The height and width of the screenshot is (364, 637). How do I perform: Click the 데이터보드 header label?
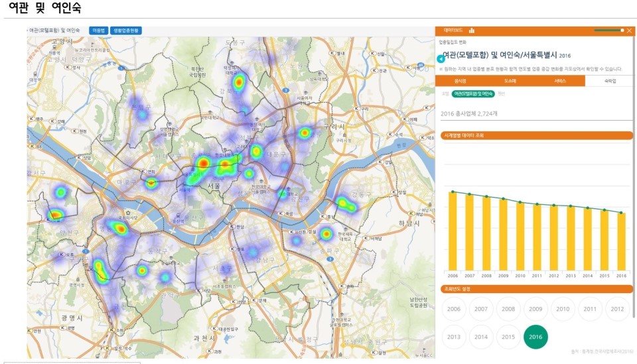(x=453, y=30)
